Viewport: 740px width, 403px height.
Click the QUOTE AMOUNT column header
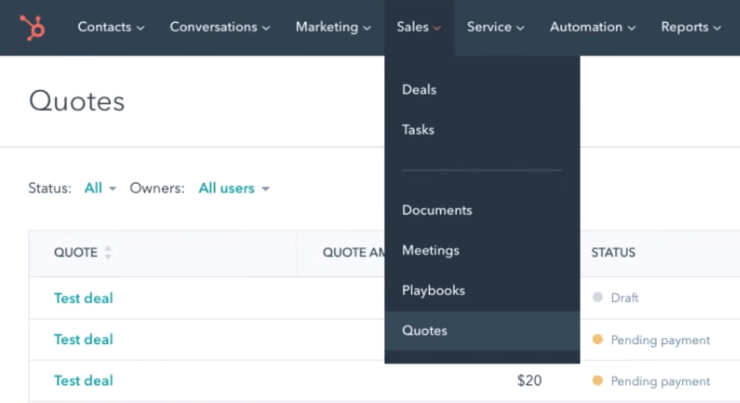point(353,252)
